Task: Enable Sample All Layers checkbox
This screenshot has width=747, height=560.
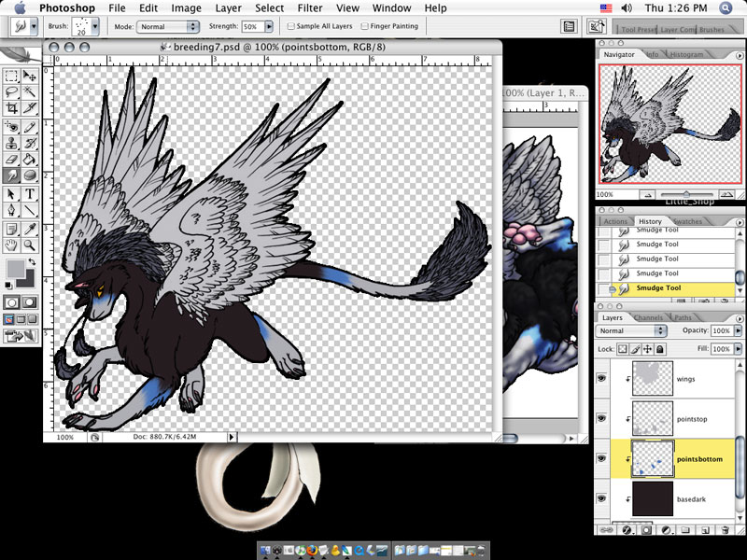Action: click(290, 26)
